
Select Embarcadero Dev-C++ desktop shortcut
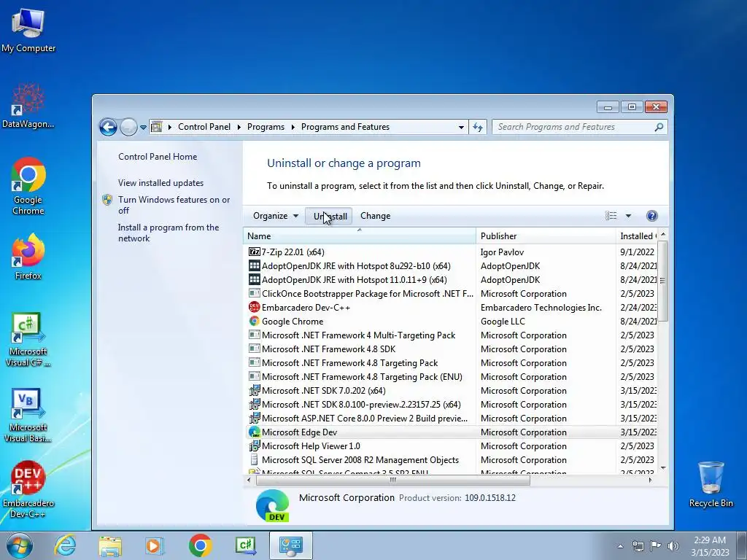pos(28,489)
